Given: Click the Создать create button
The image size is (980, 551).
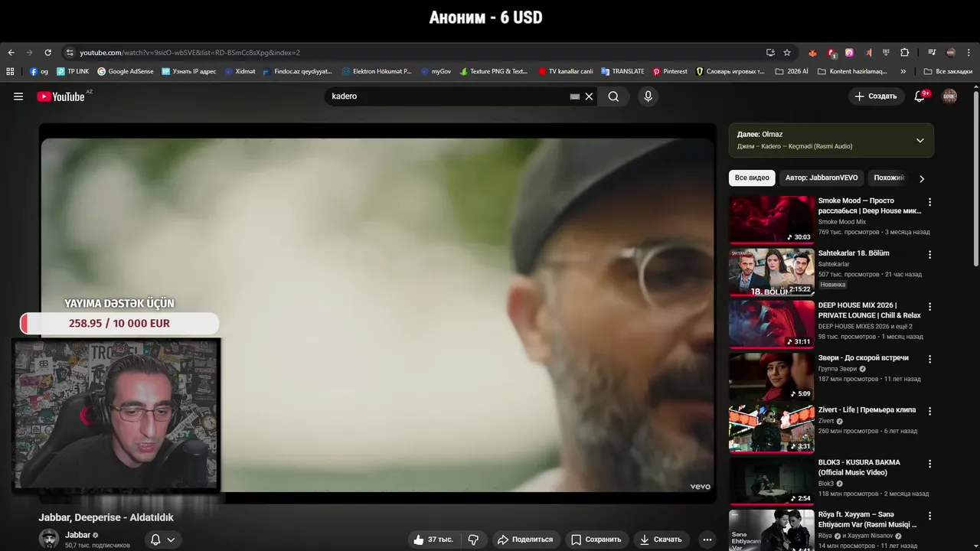Looking at the screenshot, I should [x=876, y=96].
